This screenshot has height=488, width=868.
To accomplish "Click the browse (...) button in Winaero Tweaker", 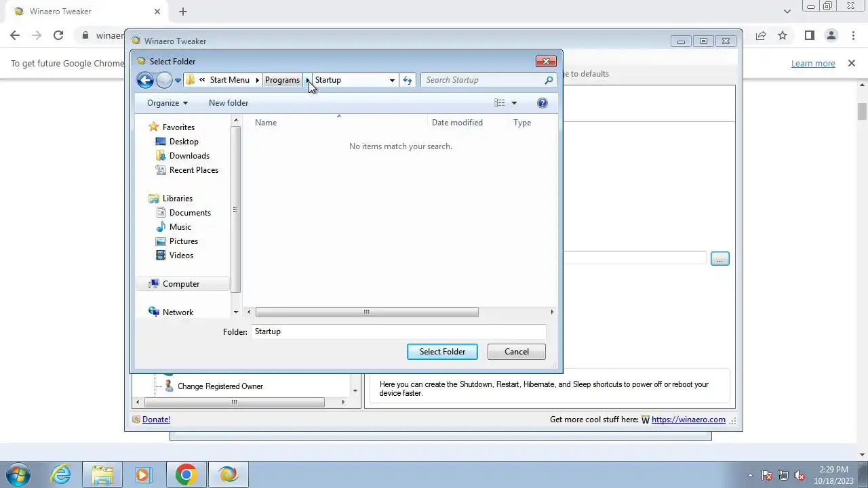I will [719, 259].
